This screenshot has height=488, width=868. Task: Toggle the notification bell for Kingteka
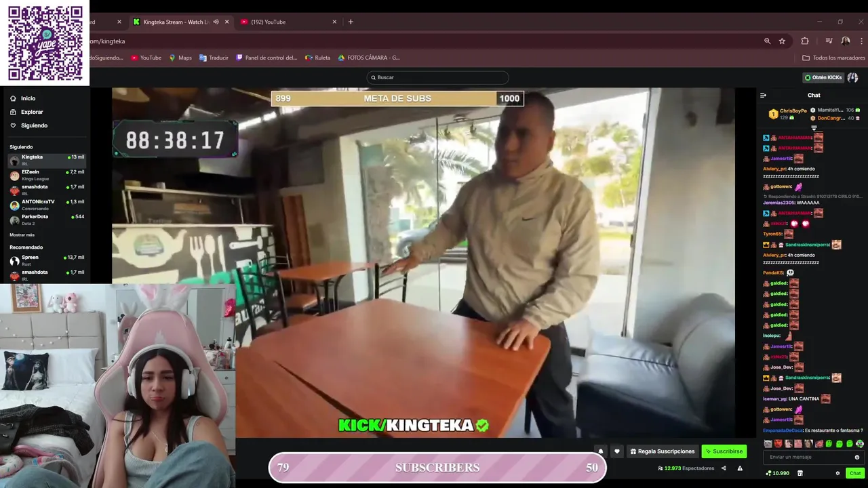point(600,451)
